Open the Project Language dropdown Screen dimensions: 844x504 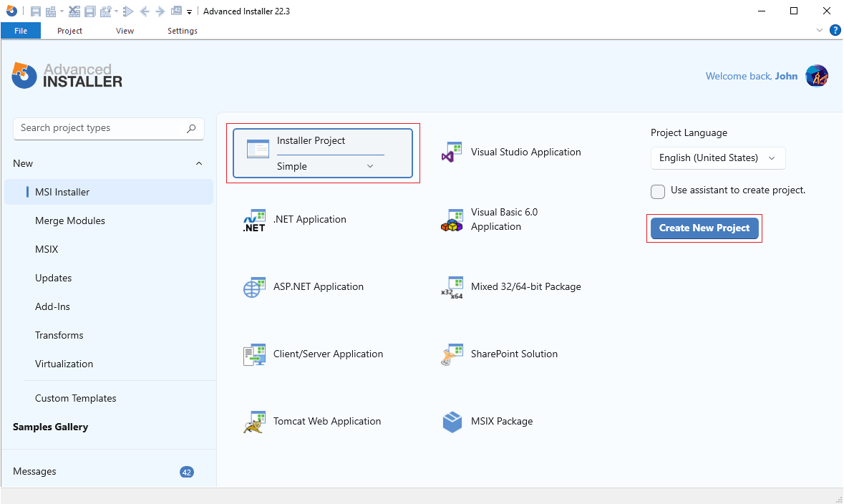(718, 157)
